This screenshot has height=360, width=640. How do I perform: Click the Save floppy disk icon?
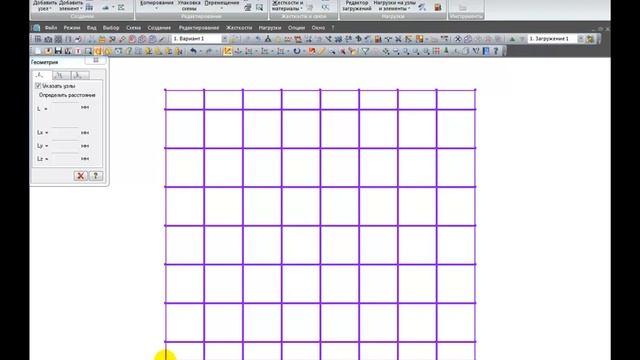[x=58, y=51]
